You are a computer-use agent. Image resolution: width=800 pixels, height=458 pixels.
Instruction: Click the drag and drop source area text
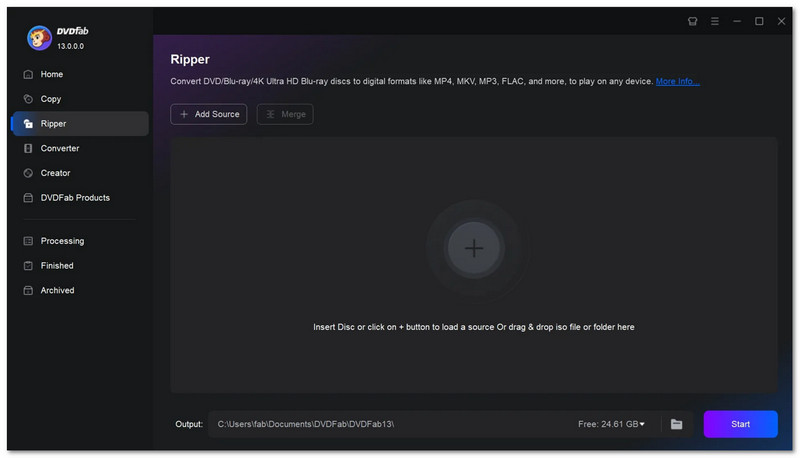click(474, 327)
